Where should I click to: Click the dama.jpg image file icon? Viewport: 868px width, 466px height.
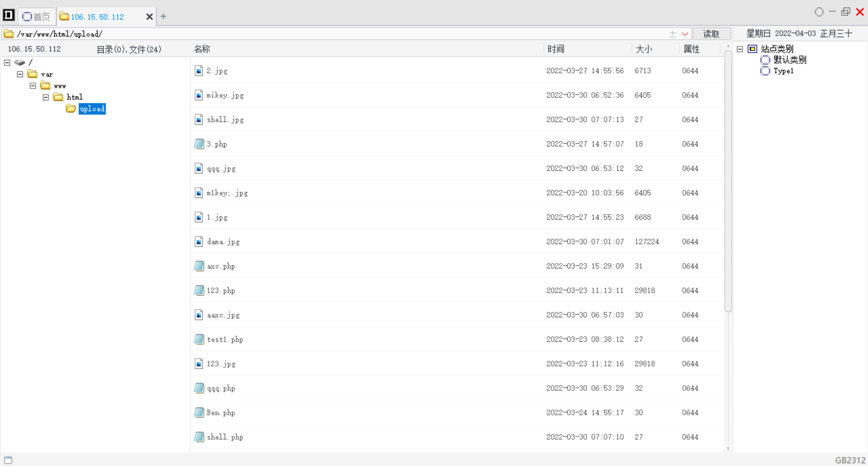199,241
